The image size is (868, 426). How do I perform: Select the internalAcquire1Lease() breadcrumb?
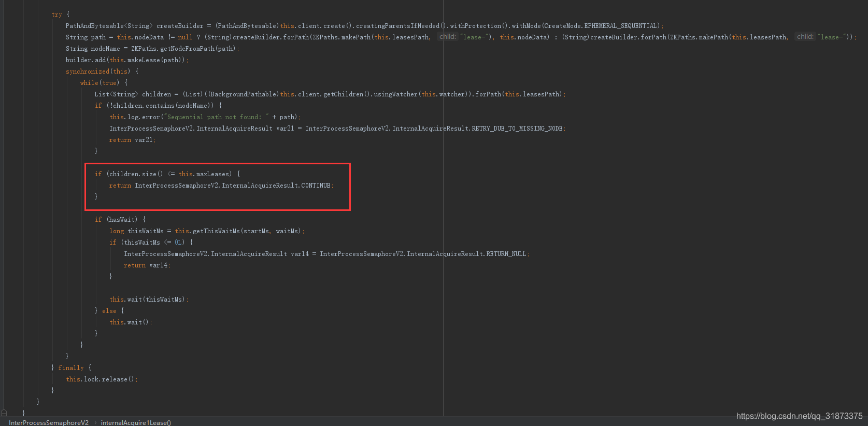(136, 422)
